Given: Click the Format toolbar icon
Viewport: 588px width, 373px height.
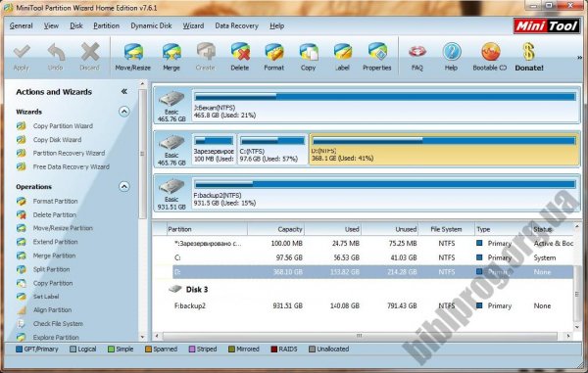Looking at the screenshot, I should click(274, 52).
